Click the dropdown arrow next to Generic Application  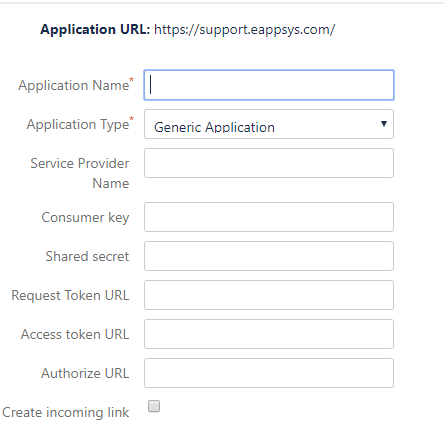click(x=384, y=124)
